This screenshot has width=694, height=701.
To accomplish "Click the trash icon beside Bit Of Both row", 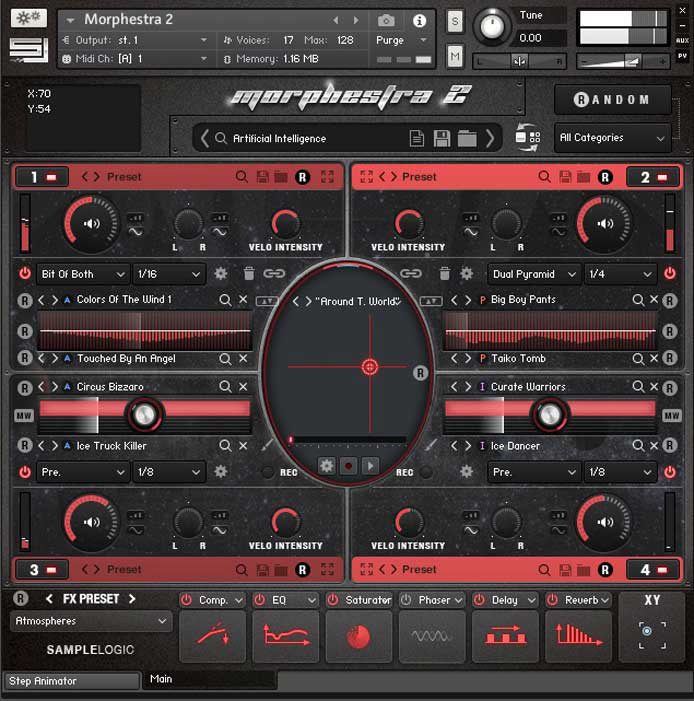I will point(249,274).
